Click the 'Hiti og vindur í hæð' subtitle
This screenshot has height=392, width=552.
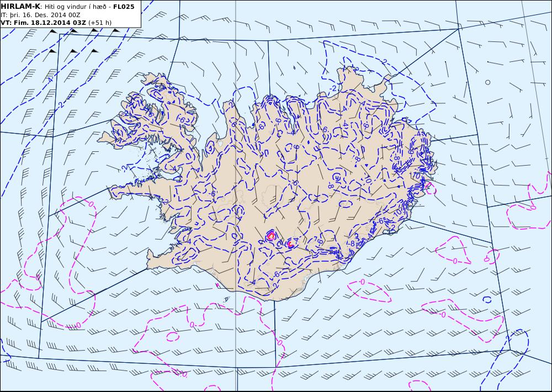point(75,7)
